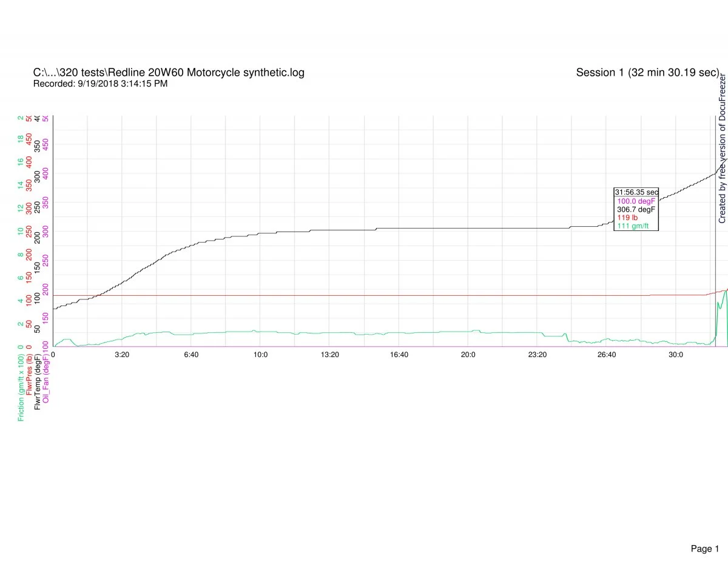Click the red 119 lb tooltip value
The image size is (728, 562).
tap(627, 217)
